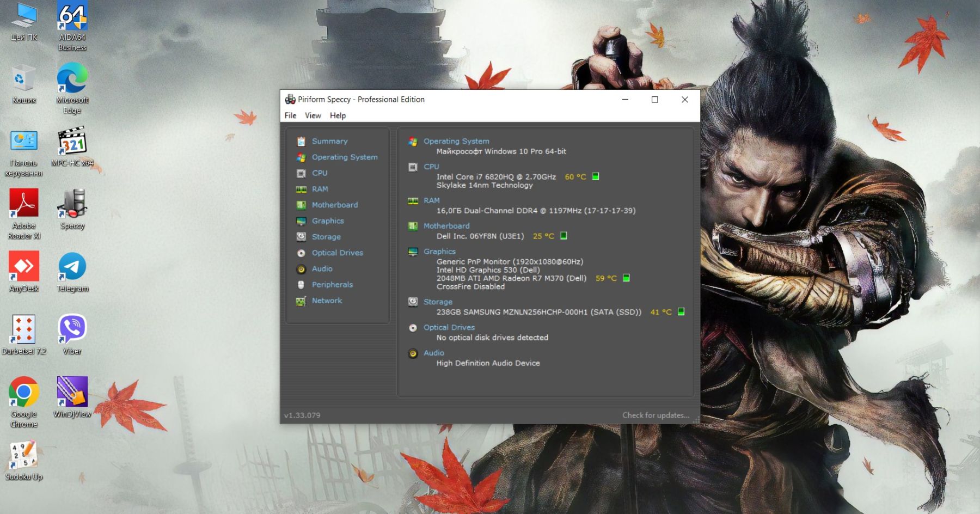Viewport: 980px width, 514px height.
Task: Open Viber desktop shortcut
Action: click(x=72, y=335)
